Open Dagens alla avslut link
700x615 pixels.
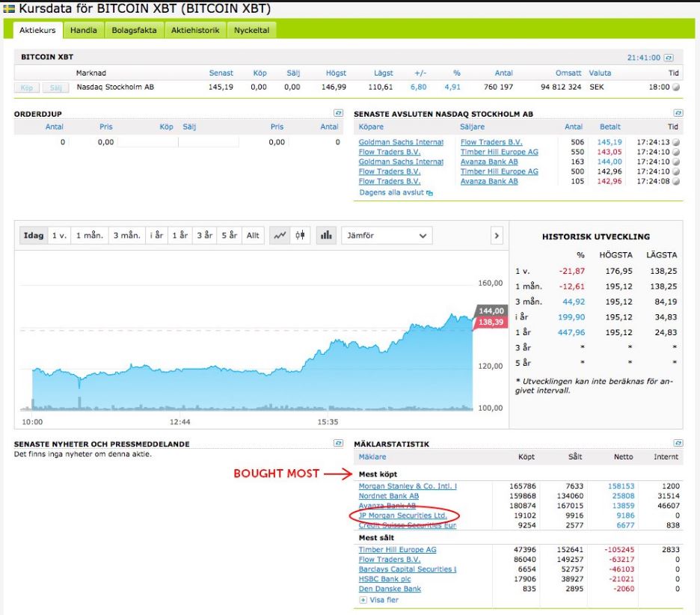[x=393, y=193]
